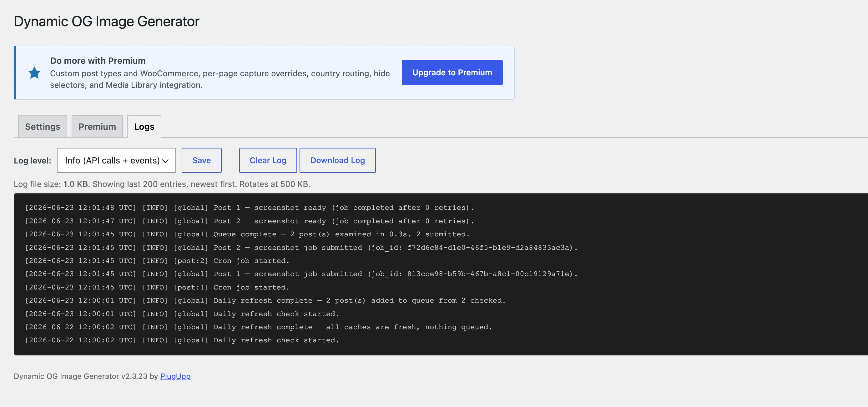Open the Log level dropdown
The image size is (868, 407).
point(116,160)
